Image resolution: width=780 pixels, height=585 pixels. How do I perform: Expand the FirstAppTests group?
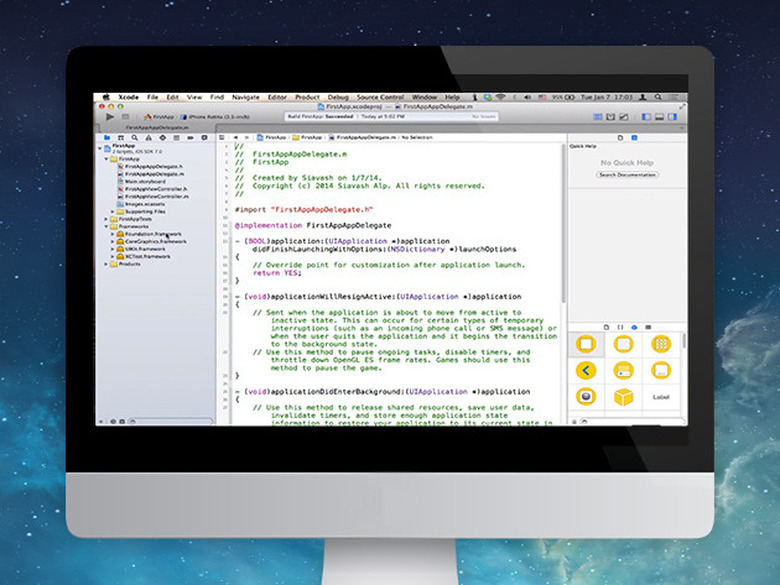point(106,219)
